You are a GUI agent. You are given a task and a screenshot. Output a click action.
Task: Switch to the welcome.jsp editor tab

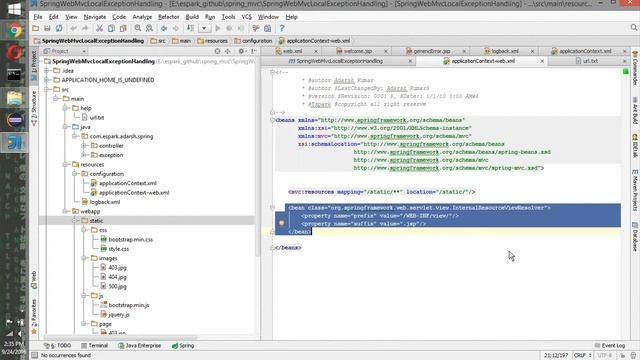[x=358, y=51]
